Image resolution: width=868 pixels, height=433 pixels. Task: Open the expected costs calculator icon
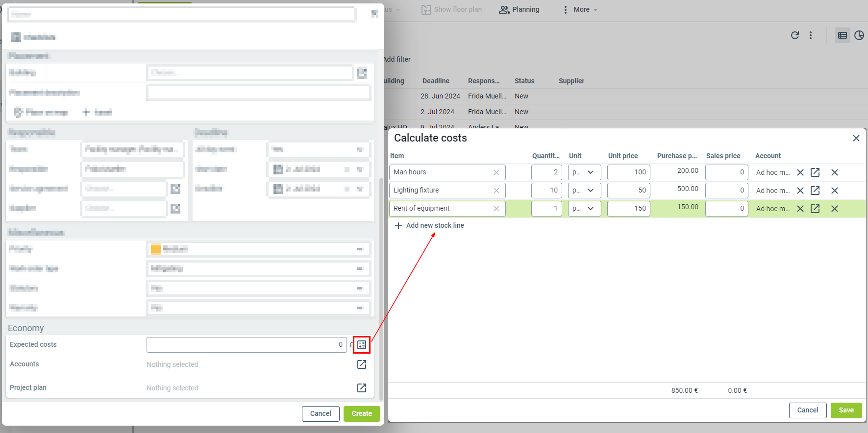362,345
